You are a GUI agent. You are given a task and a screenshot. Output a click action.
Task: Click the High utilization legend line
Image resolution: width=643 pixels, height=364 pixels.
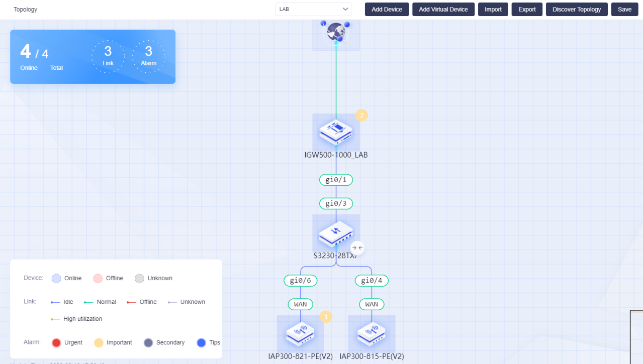pos(55,319)
